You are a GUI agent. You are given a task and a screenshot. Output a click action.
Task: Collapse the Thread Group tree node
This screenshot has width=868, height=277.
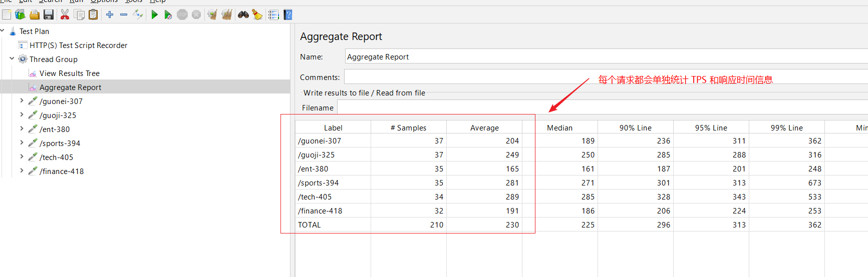click(12, 58)
